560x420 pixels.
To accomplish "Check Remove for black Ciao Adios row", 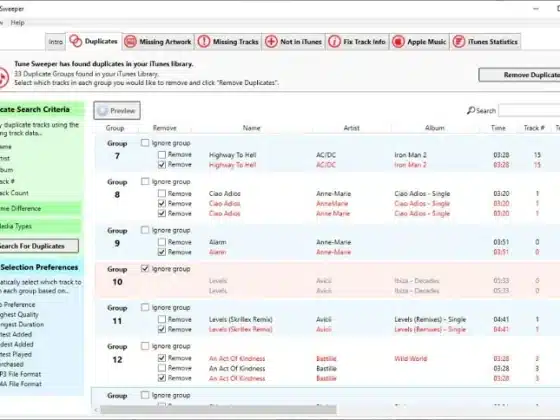I will (x=162, y=193).
